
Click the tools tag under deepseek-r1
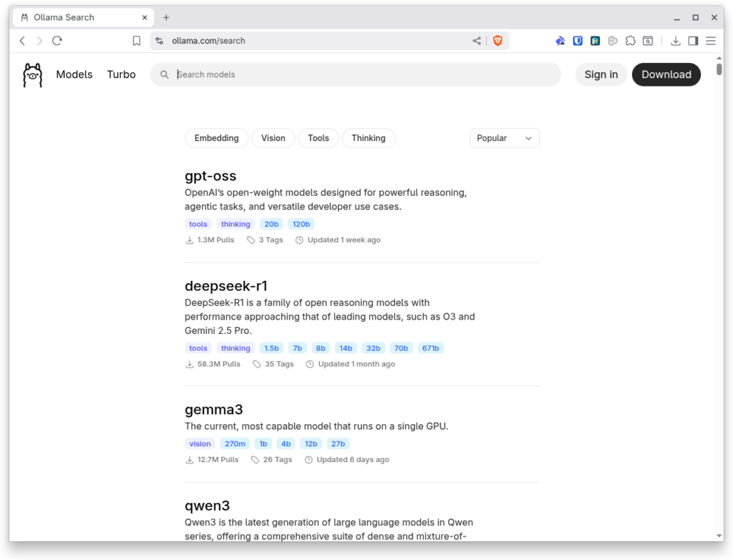point(198,348)
